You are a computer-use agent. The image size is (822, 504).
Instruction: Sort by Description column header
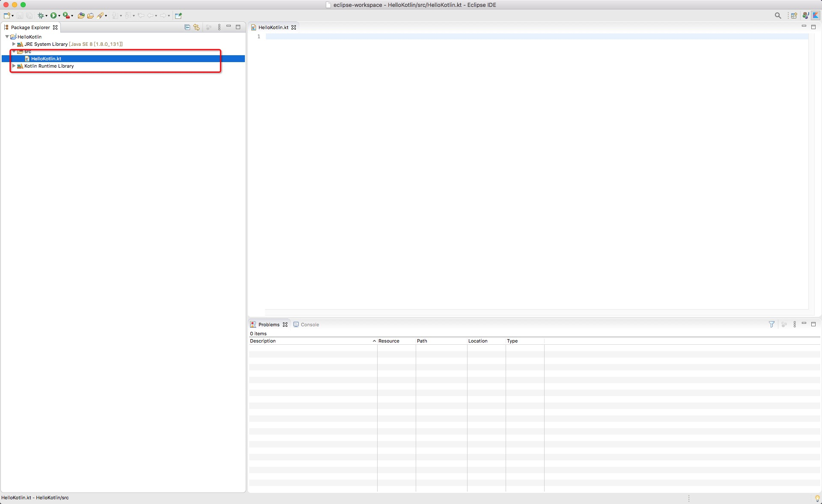point(313,341)
